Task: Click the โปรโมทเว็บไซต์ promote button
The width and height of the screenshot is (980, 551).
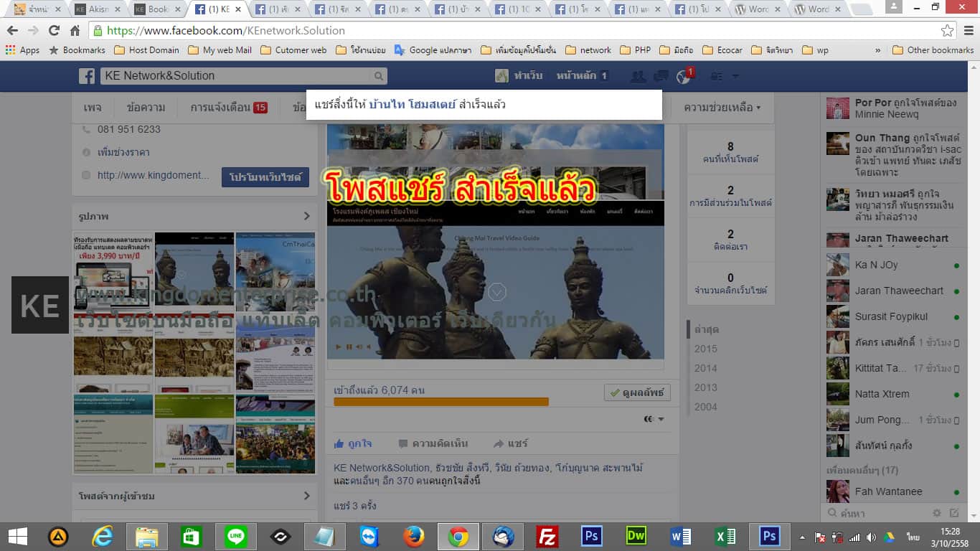Action: pyautogui.click(x=264, y=177)
